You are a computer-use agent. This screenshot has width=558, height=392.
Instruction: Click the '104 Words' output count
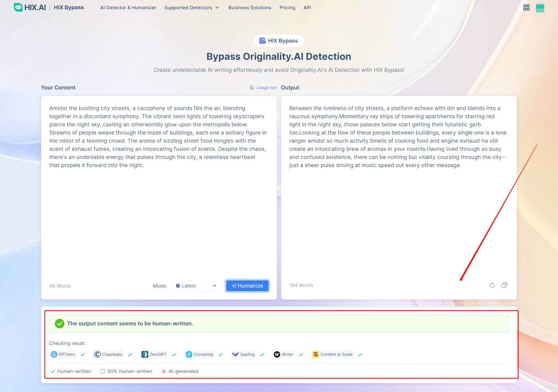[x=301, y=285]
